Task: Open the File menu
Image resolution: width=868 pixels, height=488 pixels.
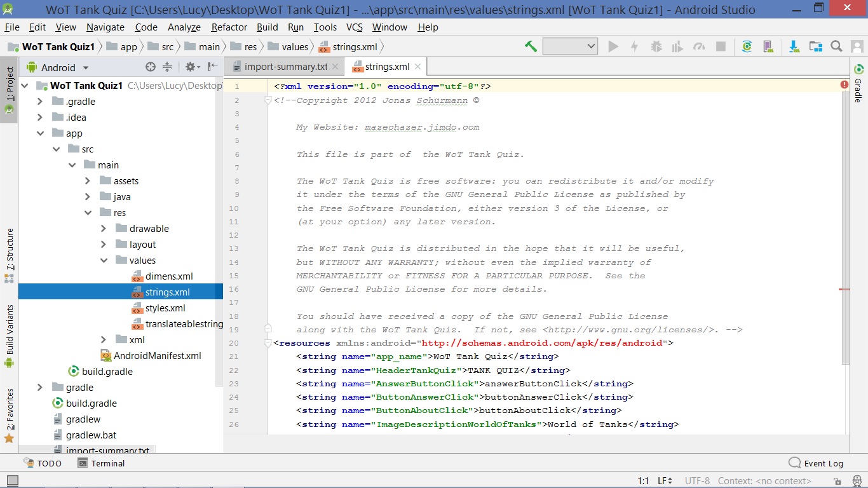Action: (x=12, y=27)
